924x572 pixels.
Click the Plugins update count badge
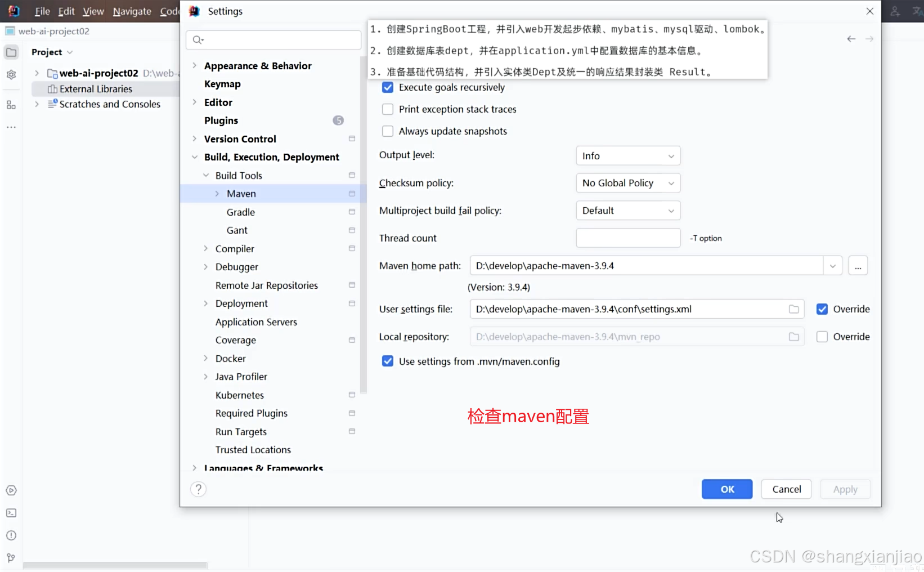(x=338, y=120)
